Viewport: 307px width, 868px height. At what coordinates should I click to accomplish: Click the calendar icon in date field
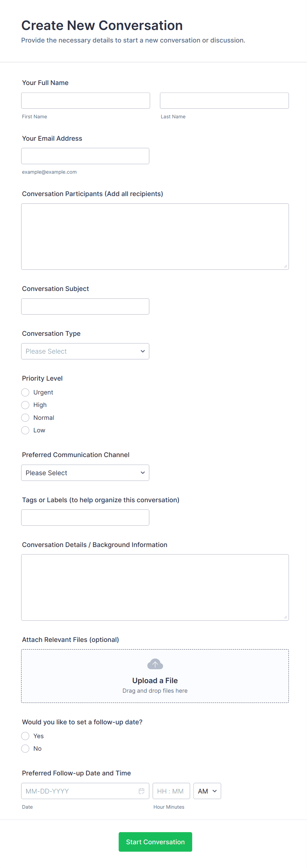(141, 791)
